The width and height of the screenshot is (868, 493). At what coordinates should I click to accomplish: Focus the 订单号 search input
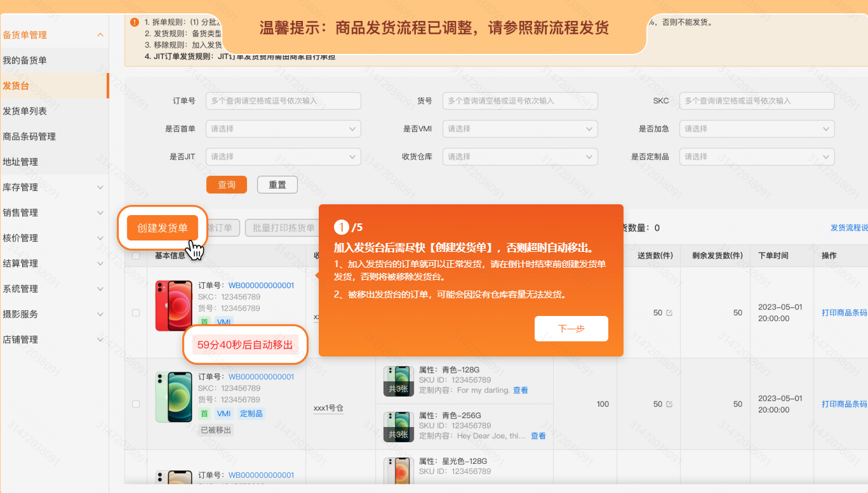tap(283, 101)
